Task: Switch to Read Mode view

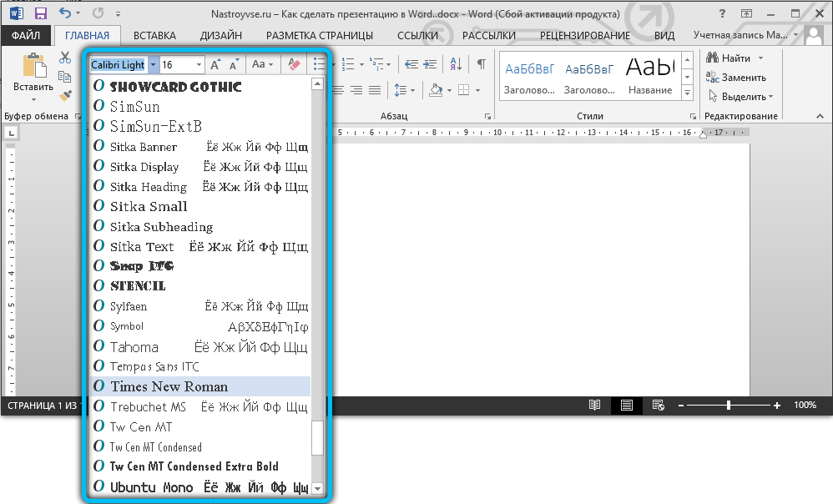Action: 594,405
